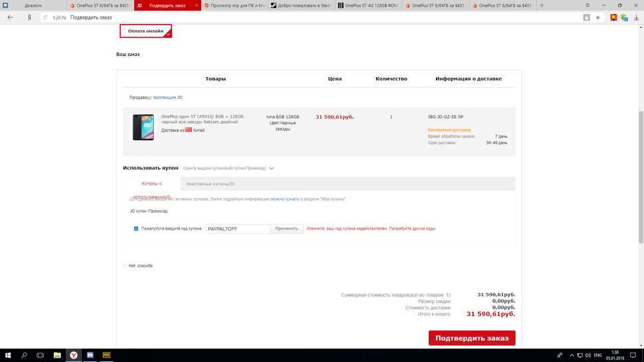This screenshot has width=644, height=362.
Task: Add a new browser tab
Action: coord(542,5)
